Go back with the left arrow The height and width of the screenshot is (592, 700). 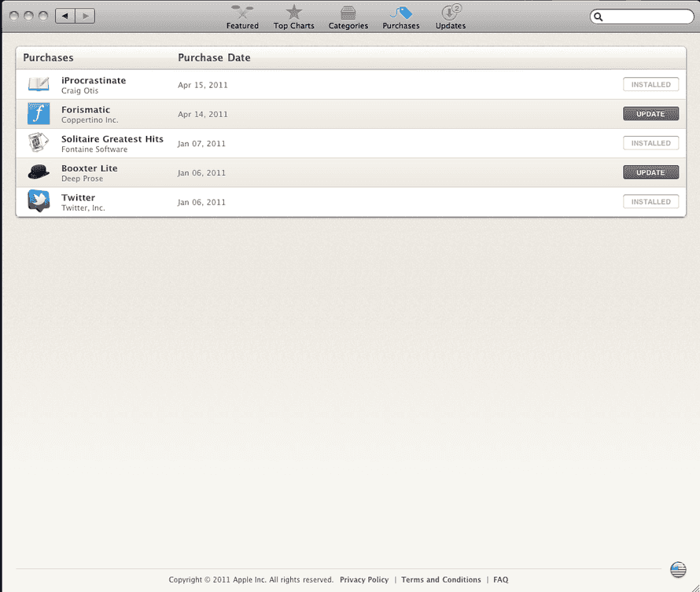click(x=65, y=16)
